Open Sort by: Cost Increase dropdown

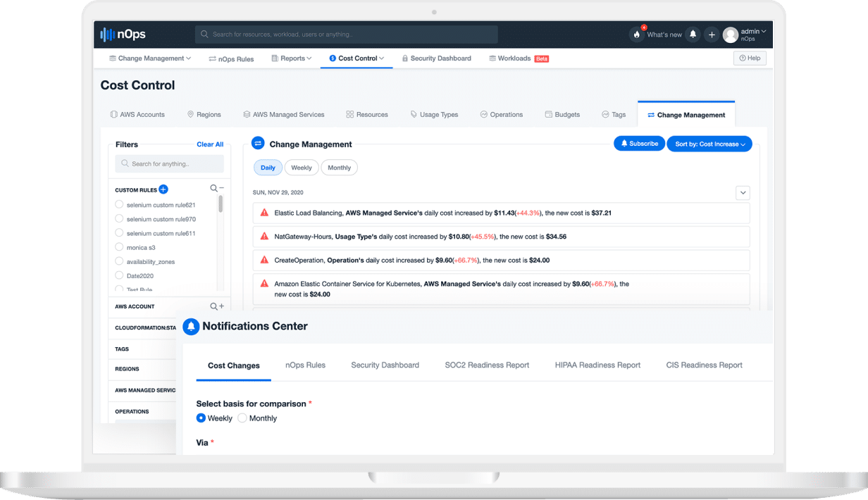[x=709, y=144]
